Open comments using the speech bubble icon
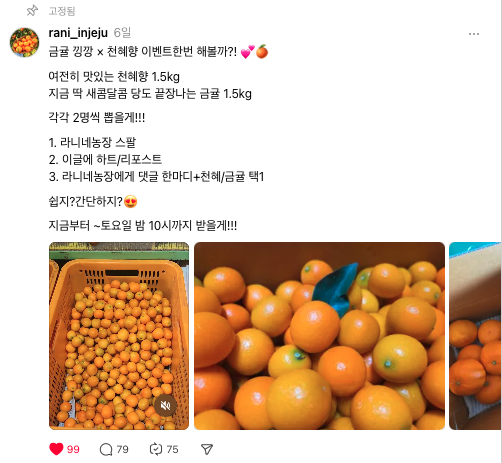This screenshot has width=502, height=463. 106,449
